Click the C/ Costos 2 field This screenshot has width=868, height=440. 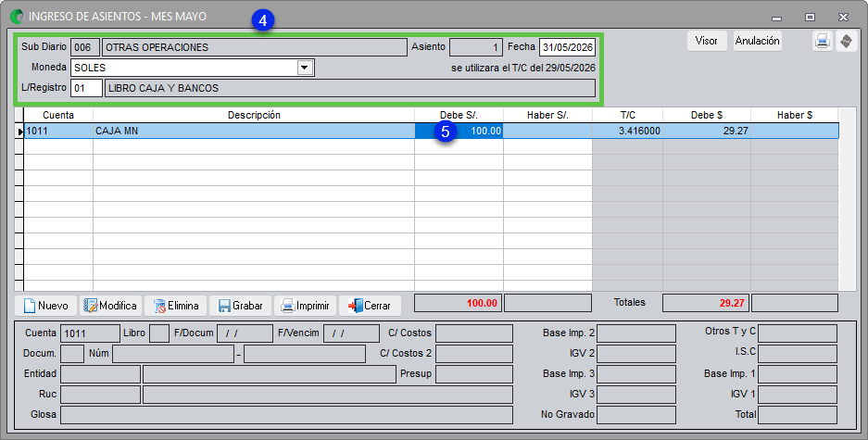474,354
